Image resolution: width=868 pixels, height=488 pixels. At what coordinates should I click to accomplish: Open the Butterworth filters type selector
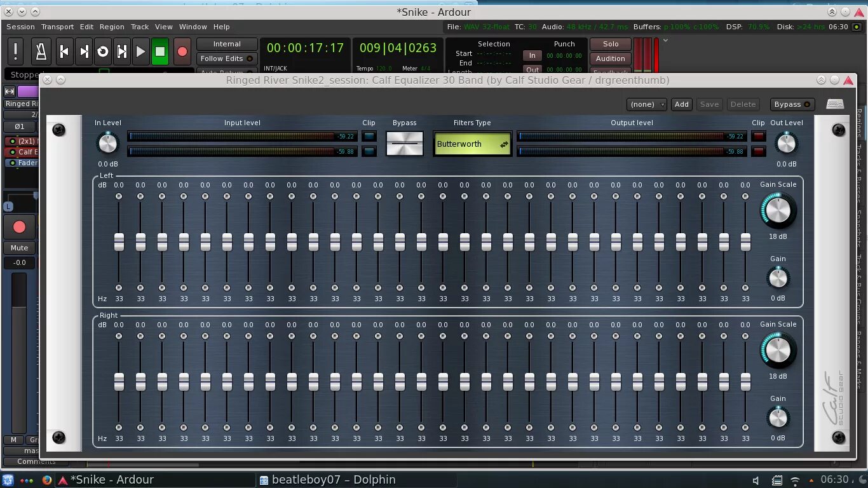(472, 144)
